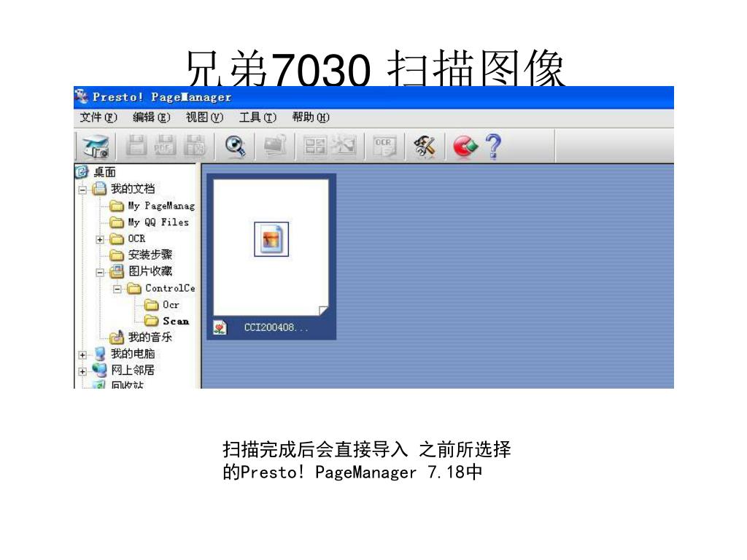Click the pictures icon beside 图片收藏

117,271
